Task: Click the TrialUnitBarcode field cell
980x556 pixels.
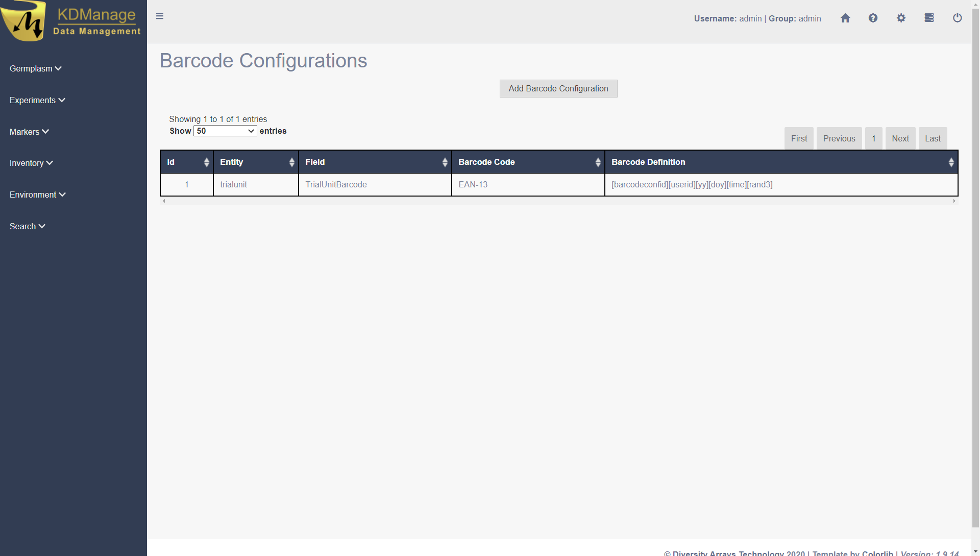Action: 336,185
